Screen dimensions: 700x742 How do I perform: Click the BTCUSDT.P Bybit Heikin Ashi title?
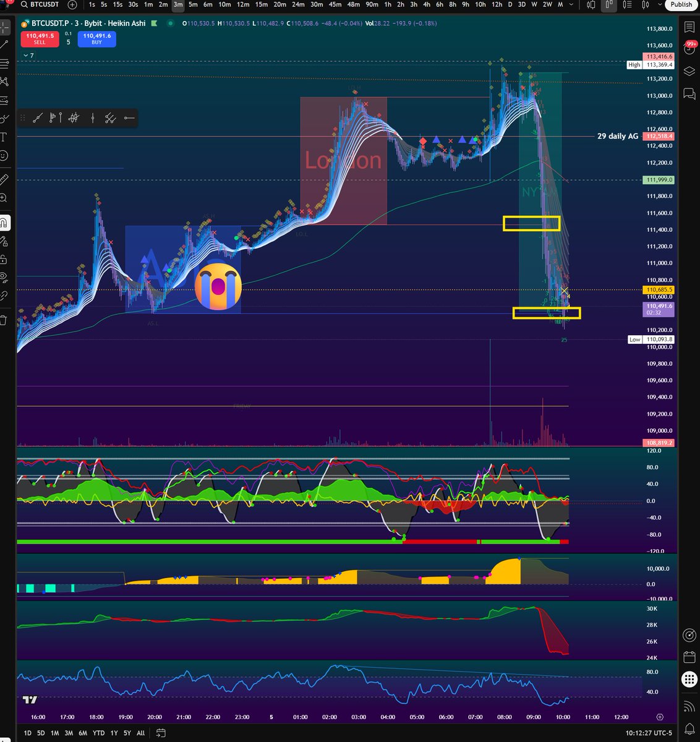tap(88, 23)
